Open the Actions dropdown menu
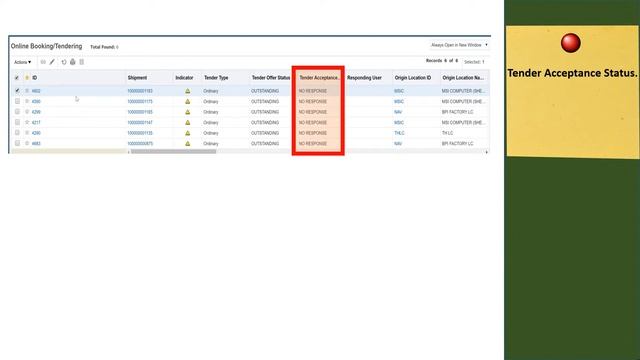This screenshot has height=360, width=640. coord(22,62)
